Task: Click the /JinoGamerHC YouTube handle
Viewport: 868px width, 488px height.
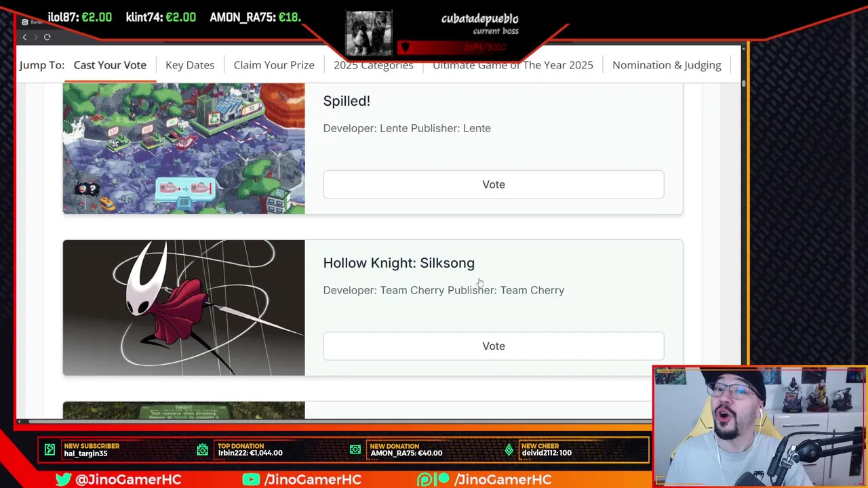Action: point(313,479)
